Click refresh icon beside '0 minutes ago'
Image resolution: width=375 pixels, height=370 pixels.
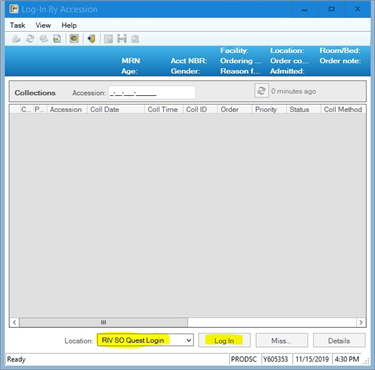tap(261, 91)
